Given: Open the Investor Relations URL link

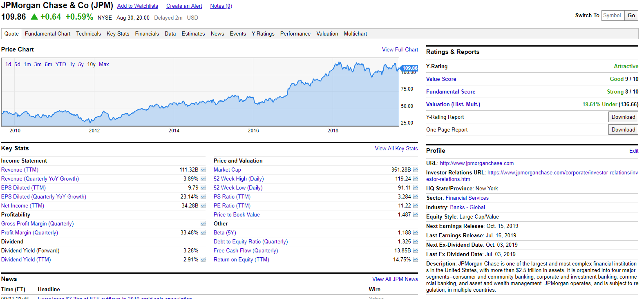Looking at the screenshot, I should click(x=532, y=176).
